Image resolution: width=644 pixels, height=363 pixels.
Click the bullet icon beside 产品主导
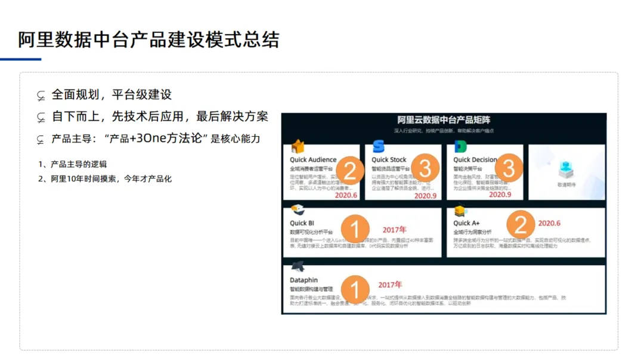pos(41,140)
